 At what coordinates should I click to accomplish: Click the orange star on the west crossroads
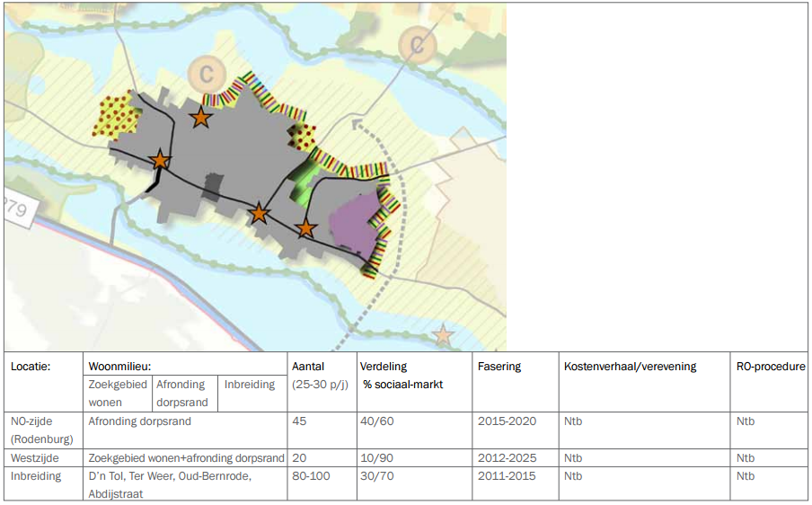tap(160, 160)
